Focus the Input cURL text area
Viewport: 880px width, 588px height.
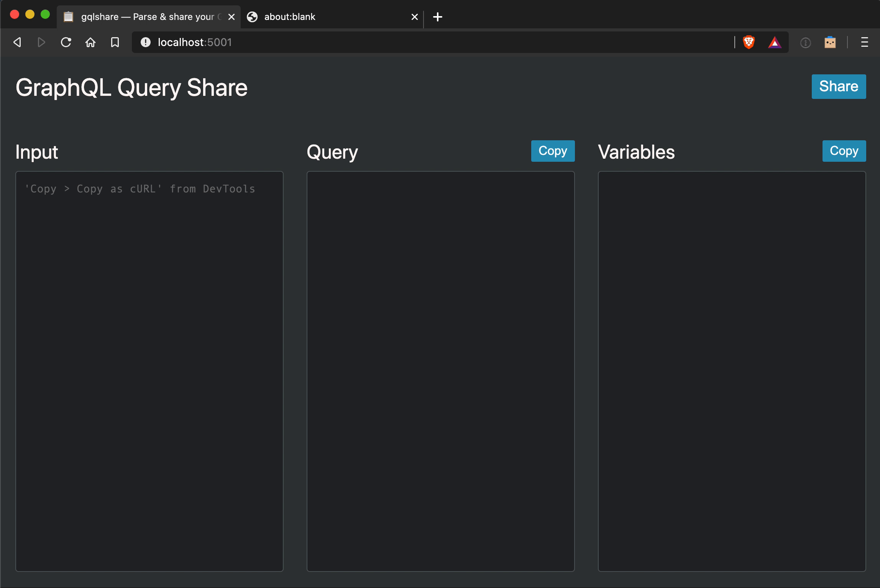point(149,371)
